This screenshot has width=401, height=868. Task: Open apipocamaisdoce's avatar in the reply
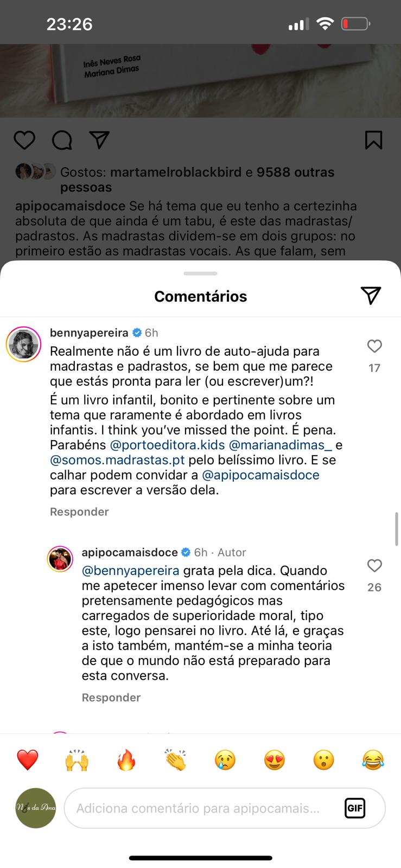point(60,559)
